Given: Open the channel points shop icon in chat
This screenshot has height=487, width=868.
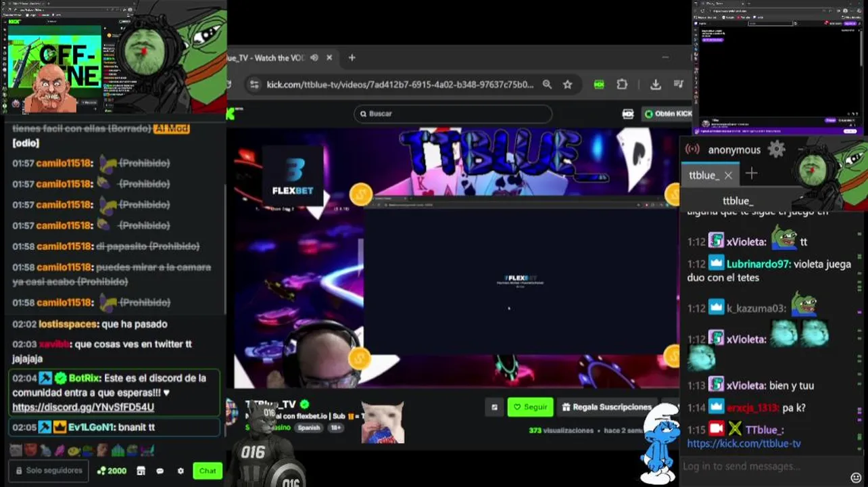Looking at the screenshot, I should point(141,471).
